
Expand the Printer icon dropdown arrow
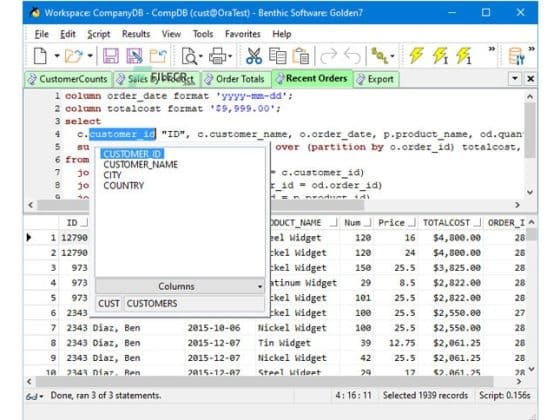[230, 56]
